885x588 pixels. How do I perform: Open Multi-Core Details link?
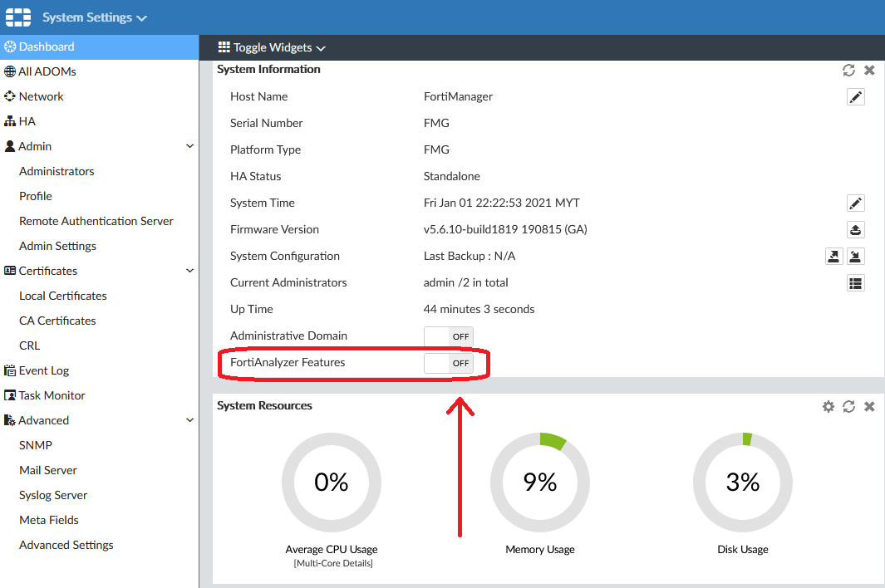[x=332, y=564]
